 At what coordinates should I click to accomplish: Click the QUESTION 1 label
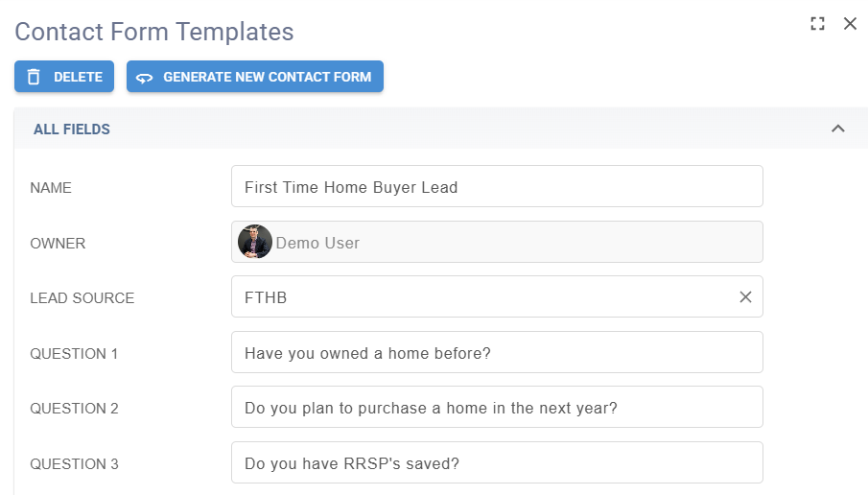(x=74, y=353)
